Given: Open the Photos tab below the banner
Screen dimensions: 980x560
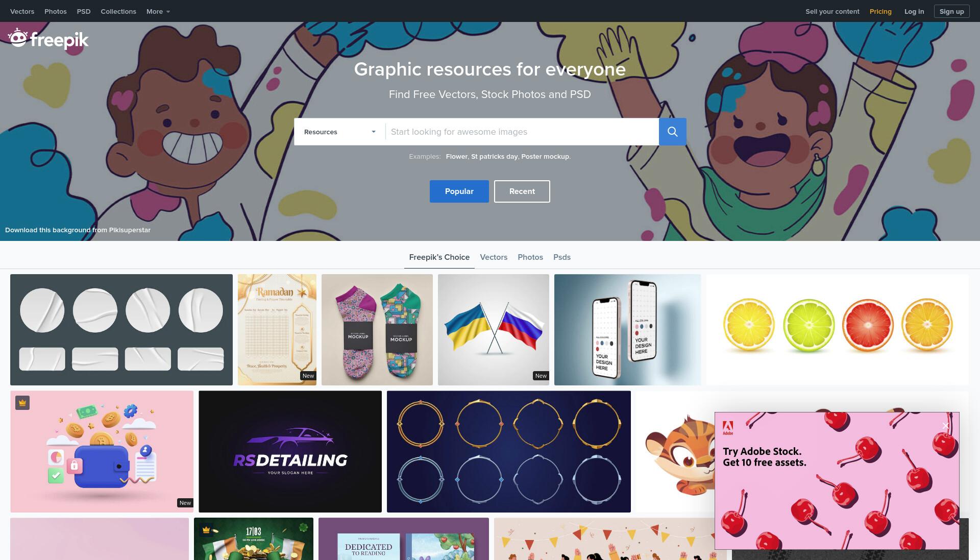Looking at the screenshot, I should (530, 257).
